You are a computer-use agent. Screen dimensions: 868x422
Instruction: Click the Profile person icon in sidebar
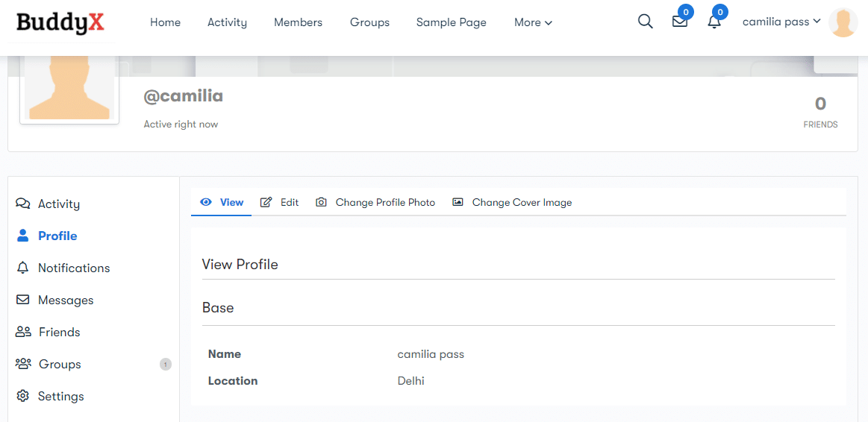(22, 236)
